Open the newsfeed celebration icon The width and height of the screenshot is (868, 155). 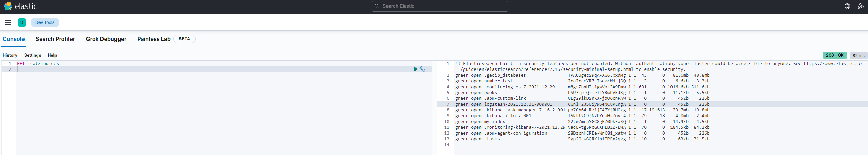click(x=861, y=6)
